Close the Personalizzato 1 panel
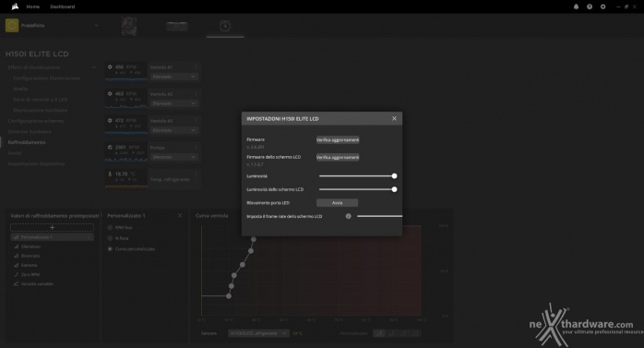This screenshot has height=348, width=644. coord(180,216)
